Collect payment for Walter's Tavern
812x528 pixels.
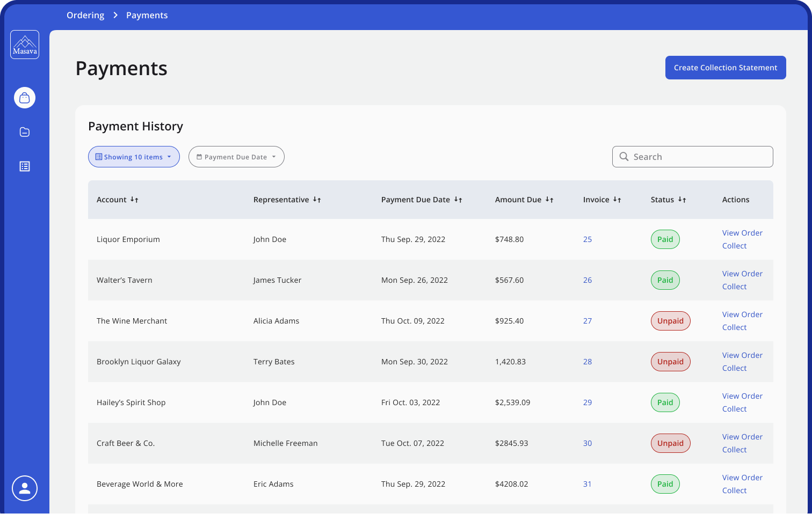734,287
